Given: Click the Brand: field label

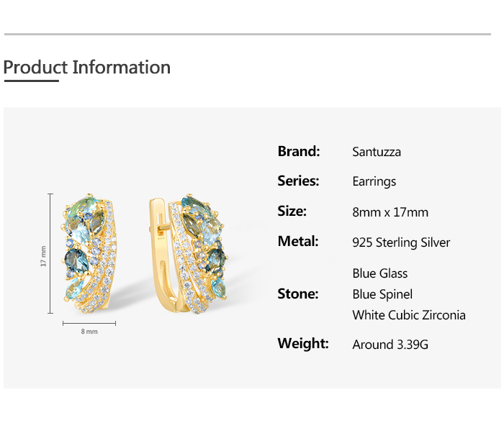Looking at the screenshot, I should pos(299,151).
